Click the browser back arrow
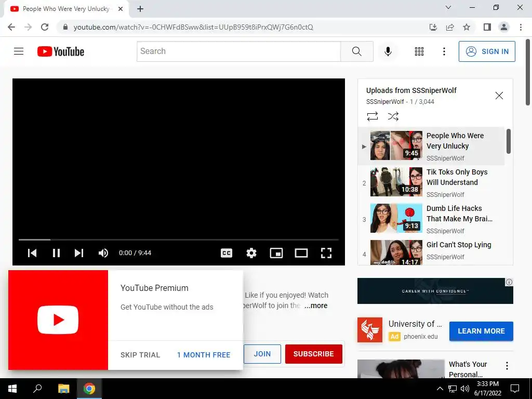Viewport: 532px width, 399px height. [11, 27]
